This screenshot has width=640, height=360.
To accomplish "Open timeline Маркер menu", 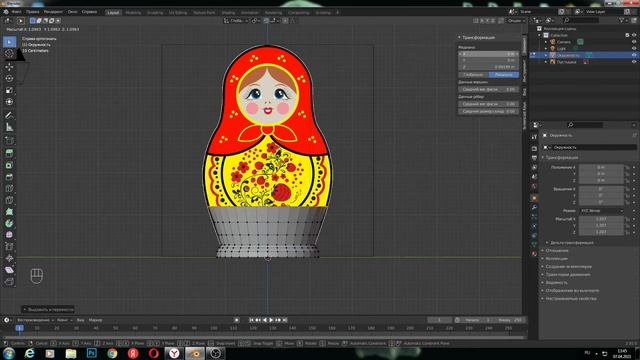I will [96, 320].
